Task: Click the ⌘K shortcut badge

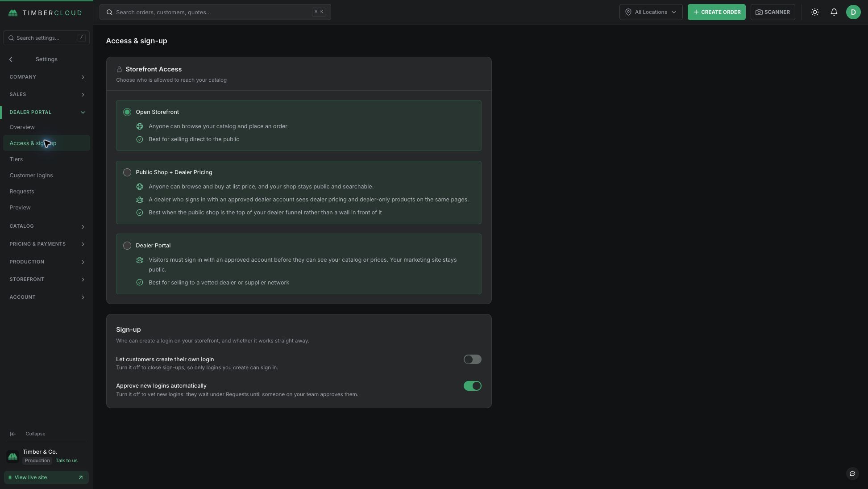Action: click(319, 12)
